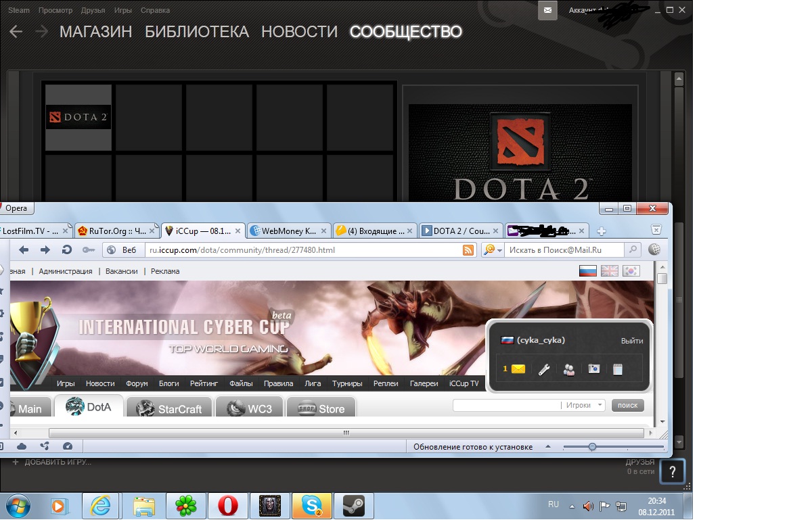
Task: Open Steam СООБЩЕСТВО section
Action: click(406, 32)
